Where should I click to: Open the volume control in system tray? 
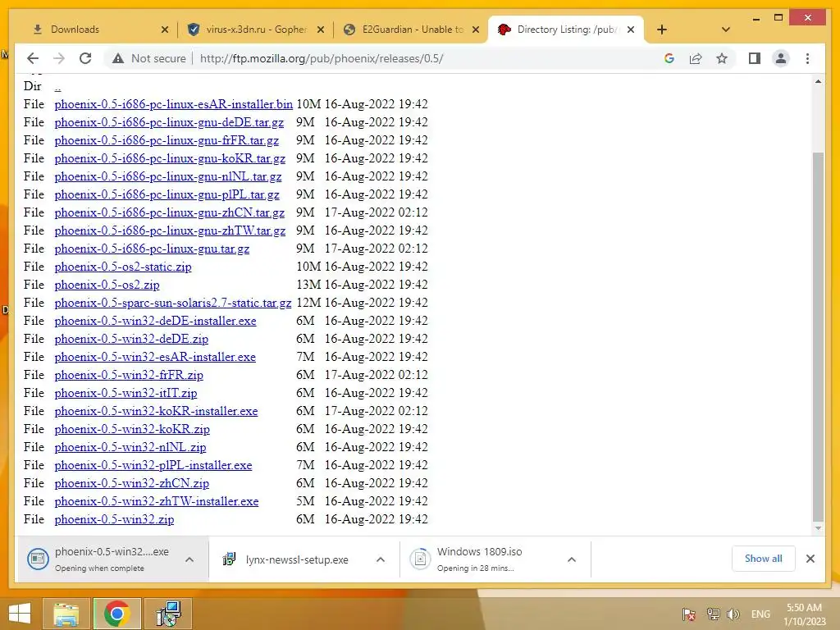coord(733,614)
